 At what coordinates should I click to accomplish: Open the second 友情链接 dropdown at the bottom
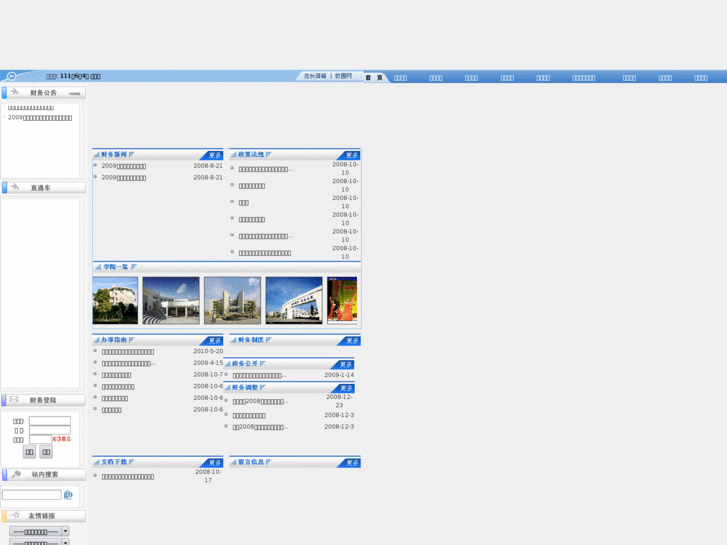pyautogui.click(x=39, y=542)
